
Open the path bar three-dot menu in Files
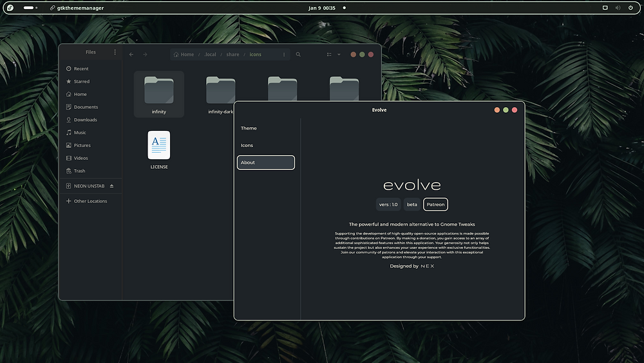[x=284, y=54]
